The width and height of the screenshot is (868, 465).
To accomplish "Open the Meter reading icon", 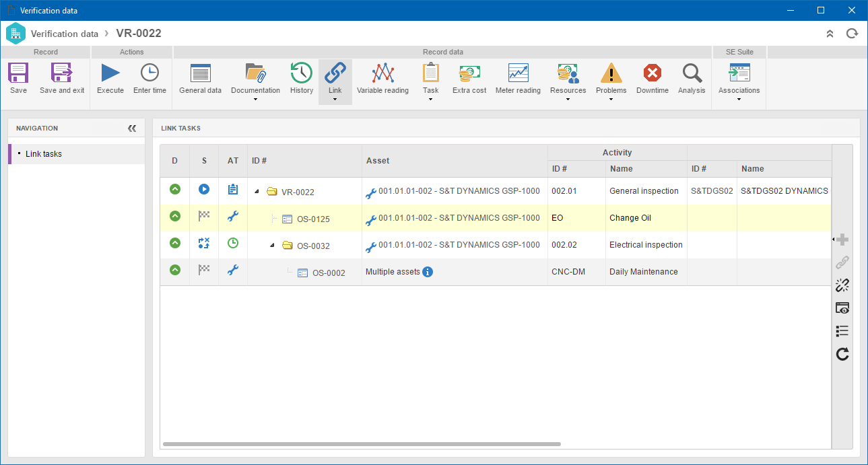I will [x=518, y=73].
